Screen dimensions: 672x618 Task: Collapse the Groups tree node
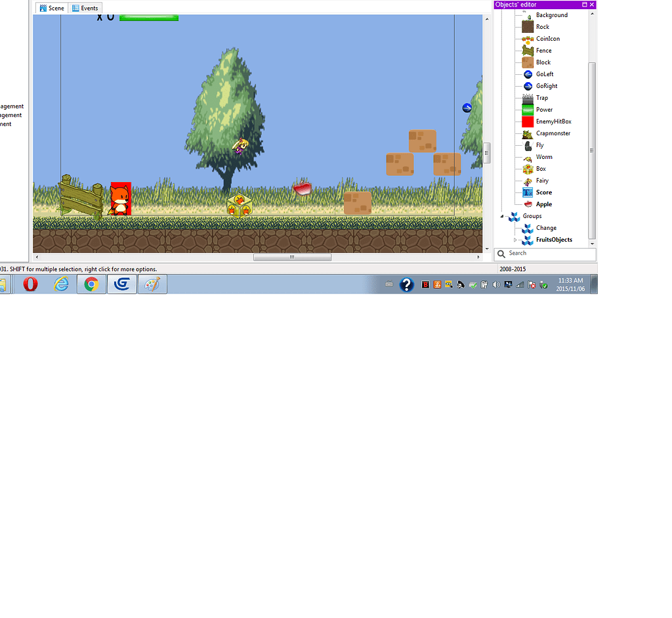pyautogui.click(x=502, y=216)
